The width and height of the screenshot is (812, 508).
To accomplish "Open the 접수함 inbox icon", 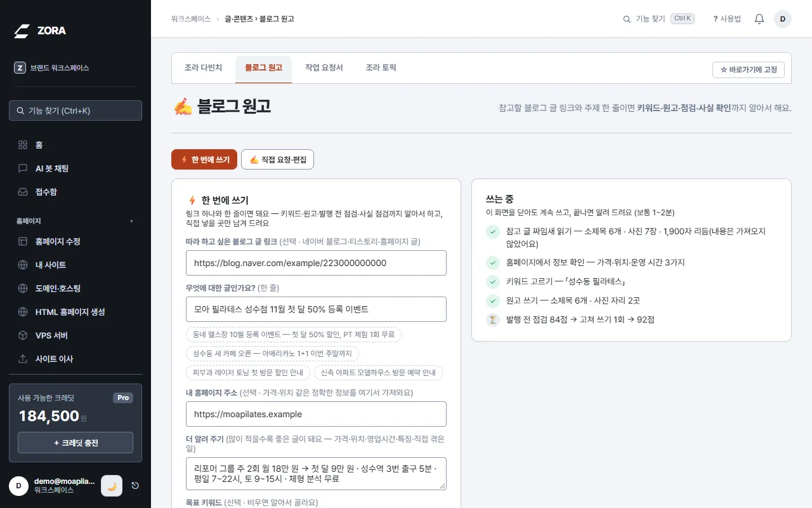I will click(23, 192).
